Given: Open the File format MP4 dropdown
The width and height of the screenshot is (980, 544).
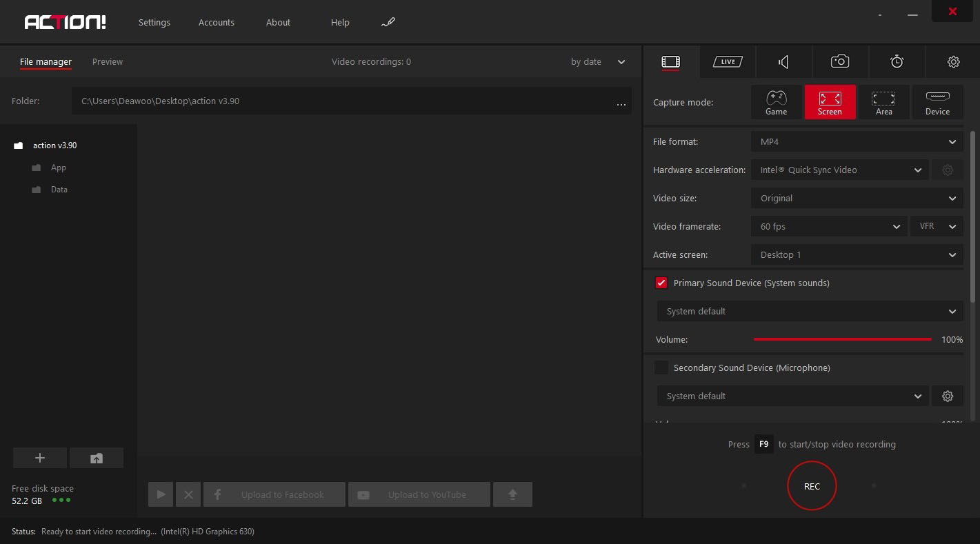Looking at the screenshot, I should pos(857,141).
